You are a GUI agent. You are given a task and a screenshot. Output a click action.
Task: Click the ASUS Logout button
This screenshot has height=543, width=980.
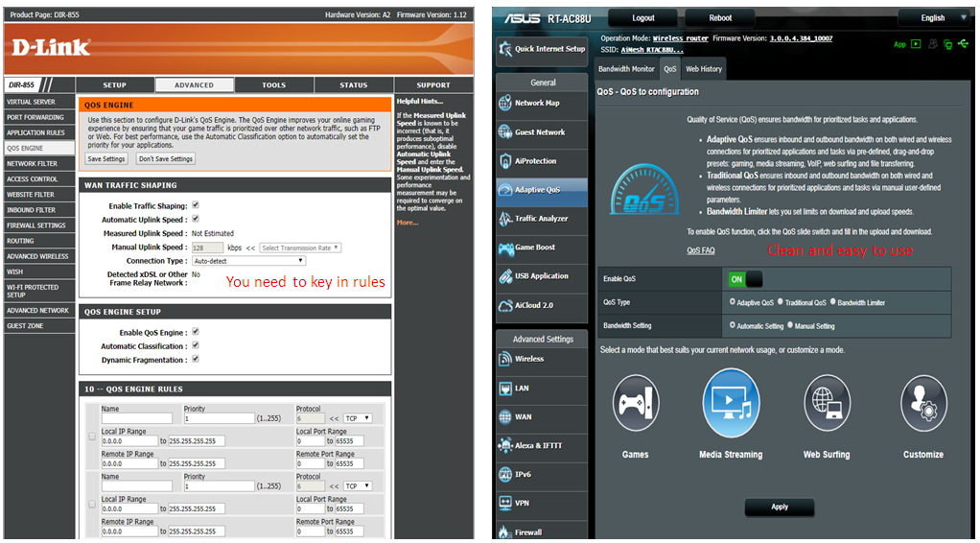pyautogui.click(x=643, y=17)
